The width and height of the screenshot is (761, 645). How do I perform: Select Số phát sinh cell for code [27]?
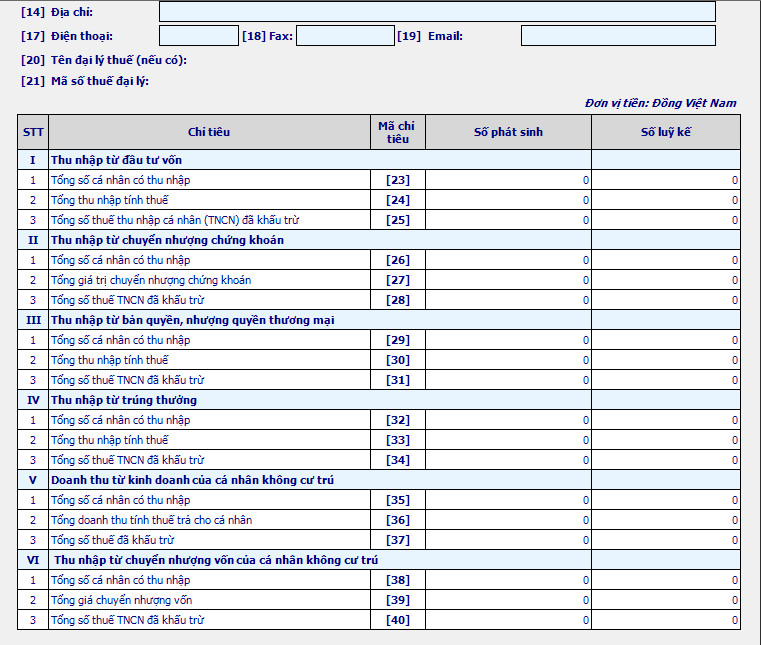coord(508,280)
